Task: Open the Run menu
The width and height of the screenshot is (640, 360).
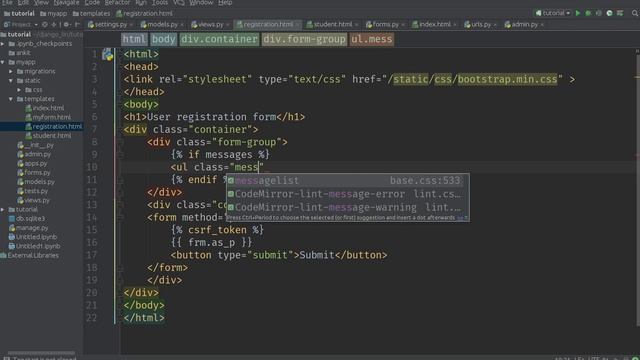Action: [141, 3]
